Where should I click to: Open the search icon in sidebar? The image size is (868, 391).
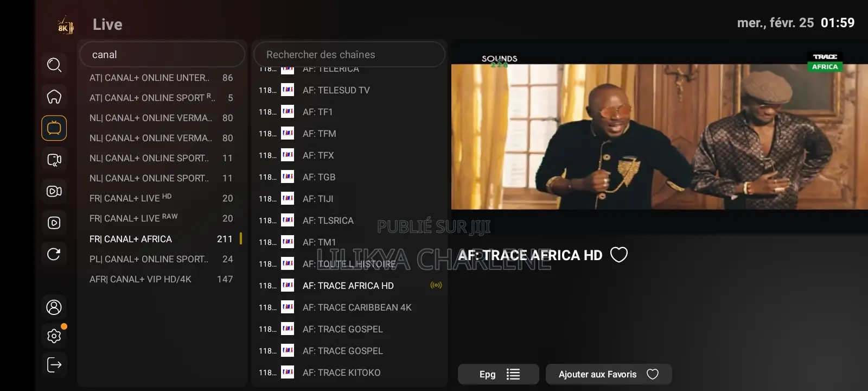pyautogui.click(x=54, y=65)
